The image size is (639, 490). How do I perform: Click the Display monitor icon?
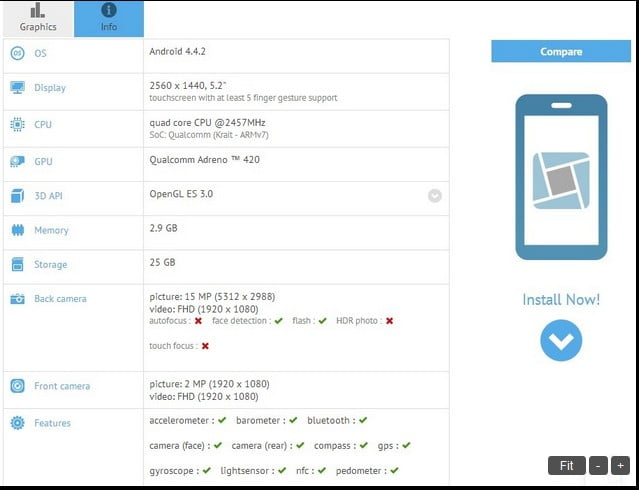(x=17, y=88)
